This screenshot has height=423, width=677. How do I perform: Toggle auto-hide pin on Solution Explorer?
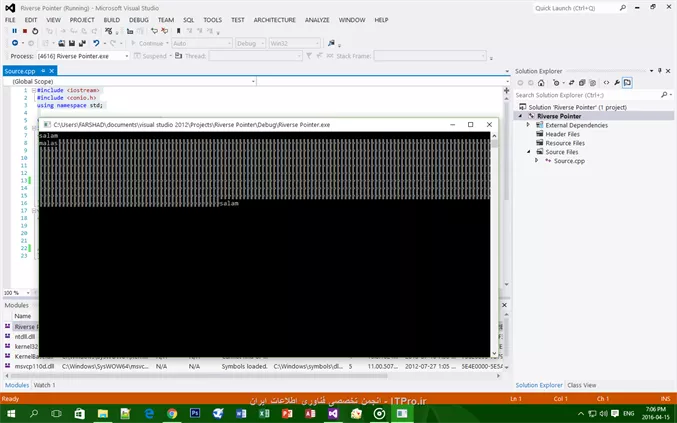coord(660,71)
